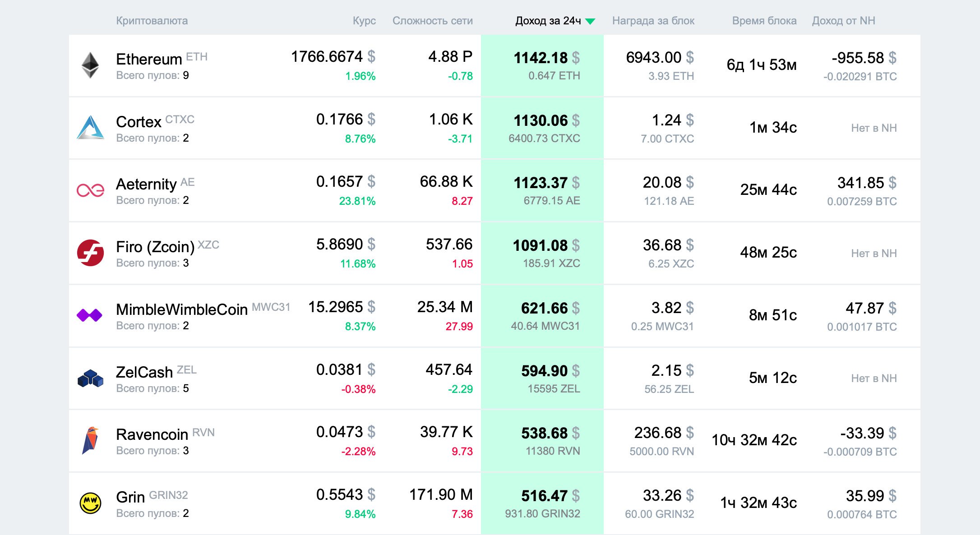The width and height of the screenshot is (980, 535).
Task: Sort by Доход от NH header
Action: point(843,21)
